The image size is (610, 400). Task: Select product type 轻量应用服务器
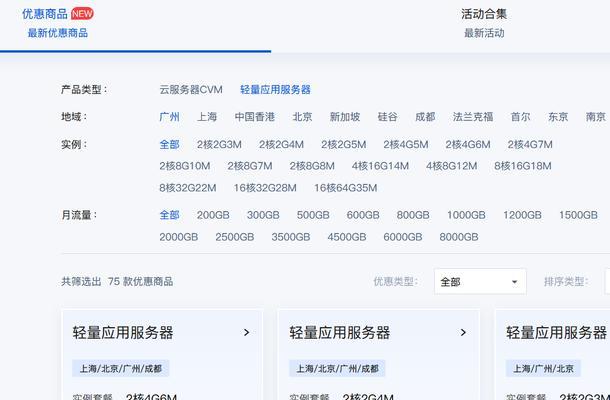pyautogui.click(x=275, y=90)
